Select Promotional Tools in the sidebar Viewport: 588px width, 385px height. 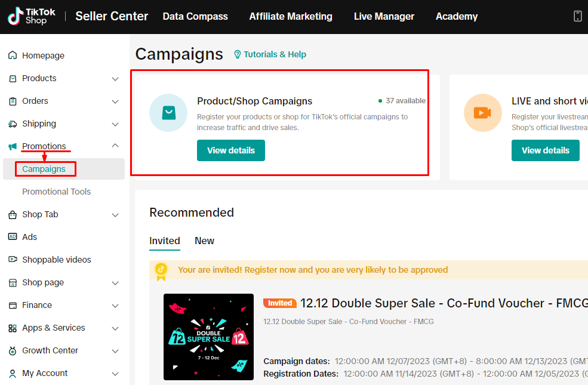point(56,192)
